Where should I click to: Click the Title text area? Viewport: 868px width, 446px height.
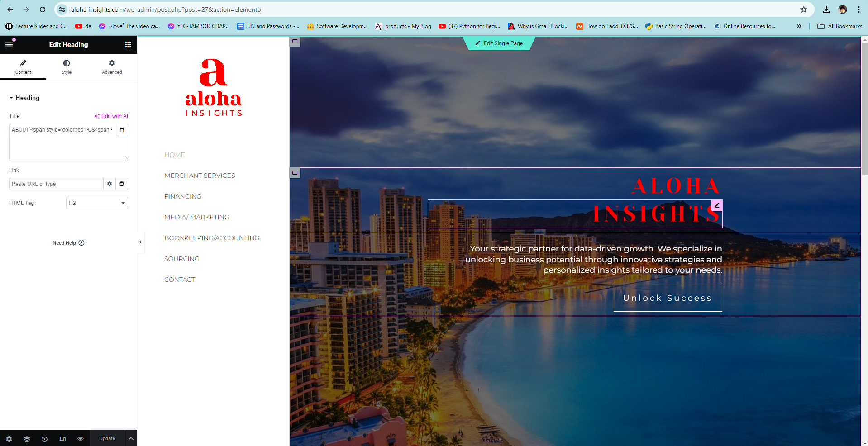pos(62,142)
